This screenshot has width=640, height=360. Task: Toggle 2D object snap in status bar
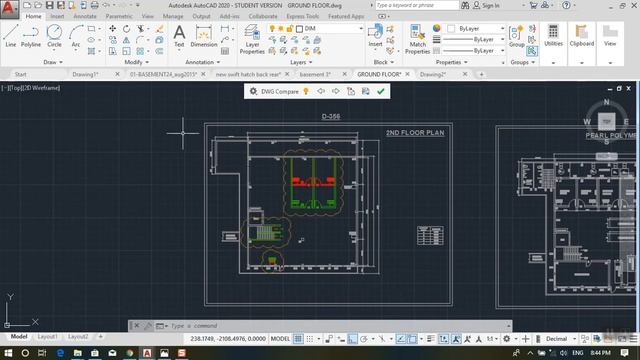tap(412, 339)
